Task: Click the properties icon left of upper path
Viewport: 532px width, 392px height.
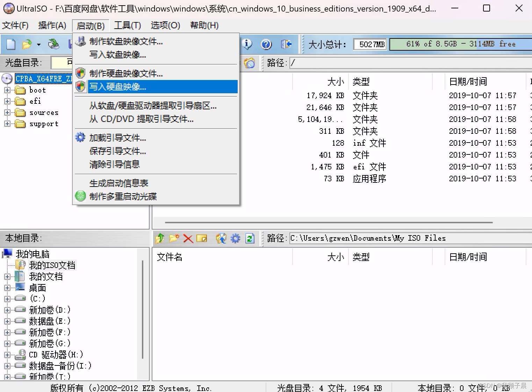Action: 249,63
